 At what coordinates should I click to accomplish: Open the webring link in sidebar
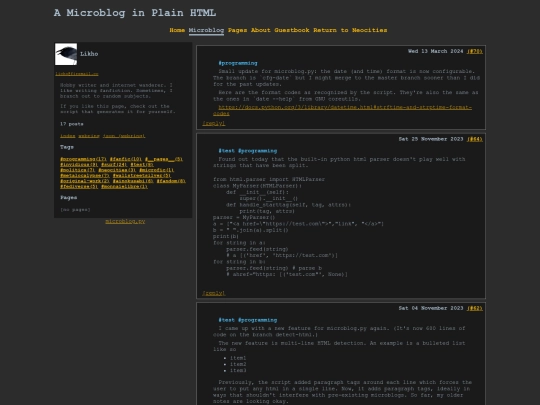click(x=89, y=136)
